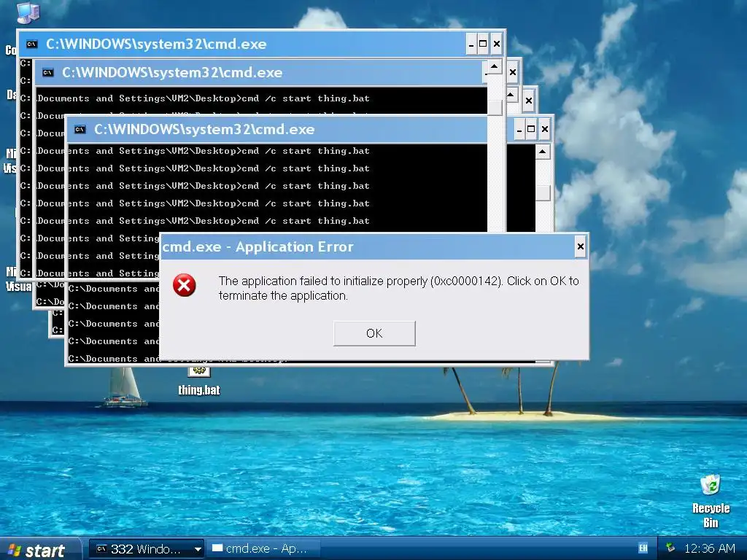Click the 12:36 AM clock
The height and width of the screenshot is (560, 747).
709,548
